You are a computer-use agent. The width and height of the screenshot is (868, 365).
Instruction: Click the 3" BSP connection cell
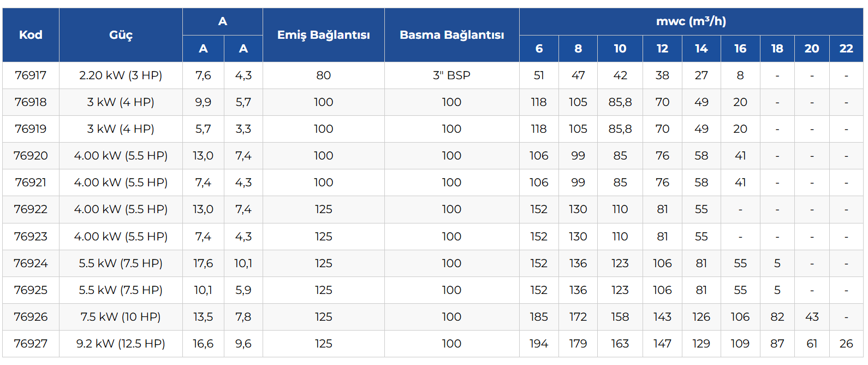(x=451, y=75)
